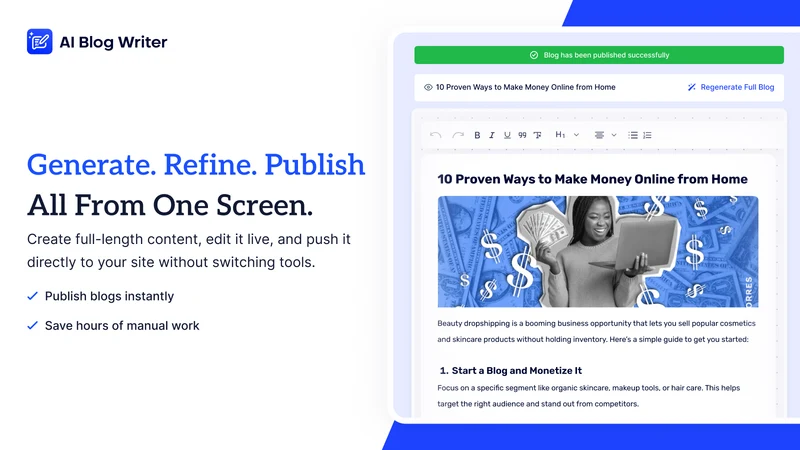Image resolution: width=800 pixels, height=450 pixels.
Task: Toggle the eye preview icon beside blog title
Action: point(428,87)
